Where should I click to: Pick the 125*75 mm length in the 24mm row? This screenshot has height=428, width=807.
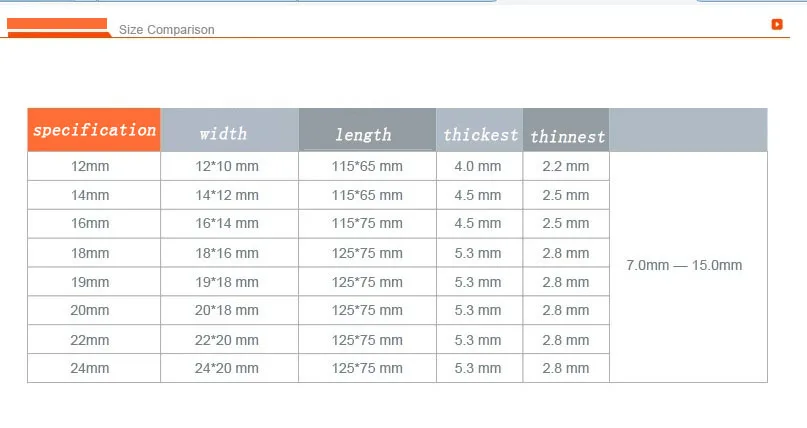coord(367,368)
